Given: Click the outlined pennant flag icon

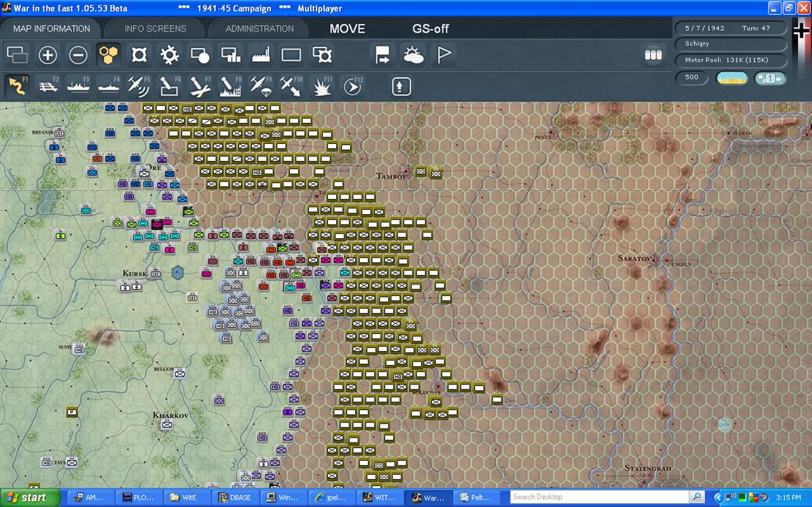Looking at the screenshot, I should pyautogui.click(x=444, y=55).
